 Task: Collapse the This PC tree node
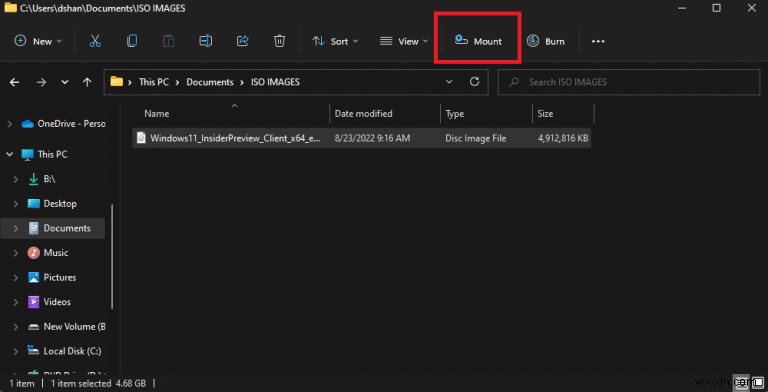point(9,154)
